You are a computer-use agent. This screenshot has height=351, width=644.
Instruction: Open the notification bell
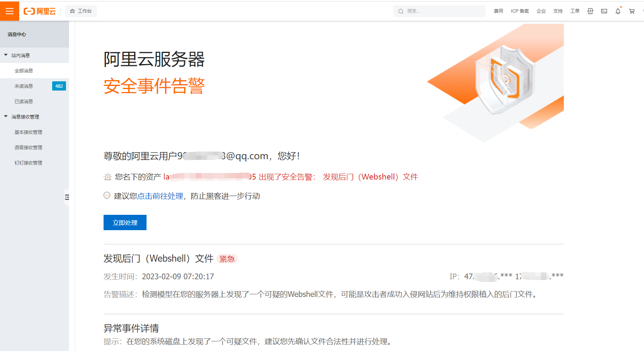pos(618,11)
